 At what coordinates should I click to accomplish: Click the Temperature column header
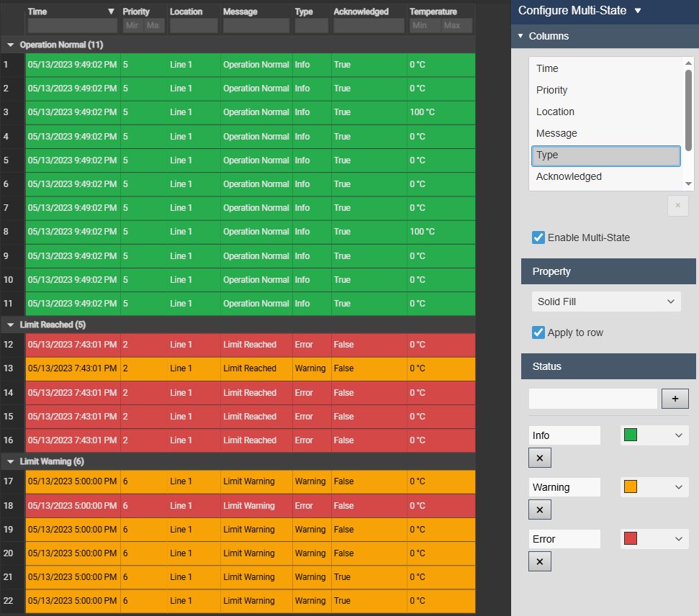tap(433, 12)
